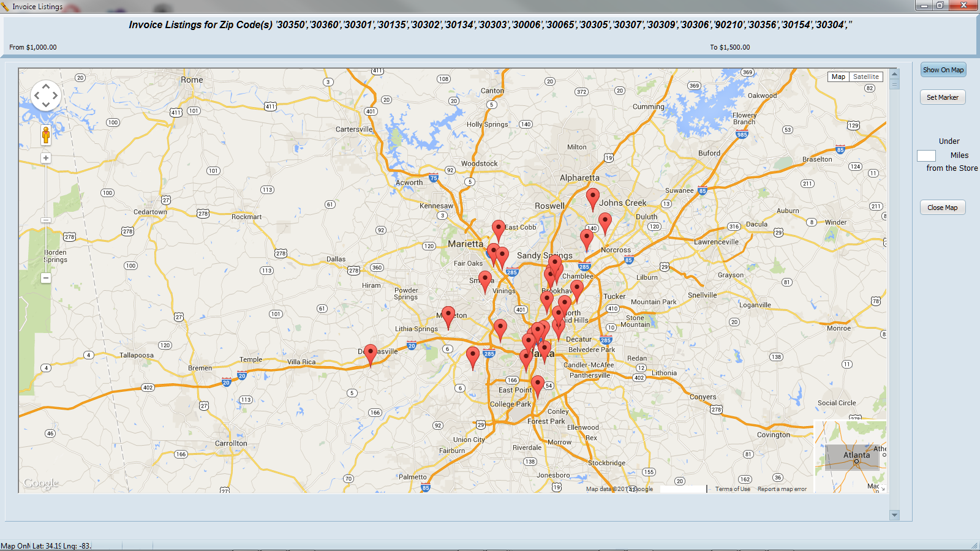Click the Kennesaw label on map
Image resolution: width=980 pixels, height=551 pixels.
click(x=436, y=206)
